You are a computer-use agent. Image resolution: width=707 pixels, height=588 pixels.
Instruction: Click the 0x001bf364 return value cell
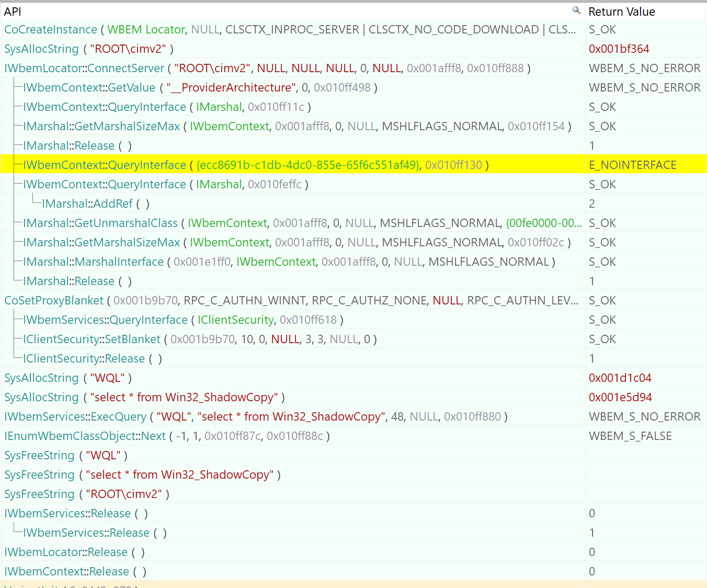[x=619, y=49]
